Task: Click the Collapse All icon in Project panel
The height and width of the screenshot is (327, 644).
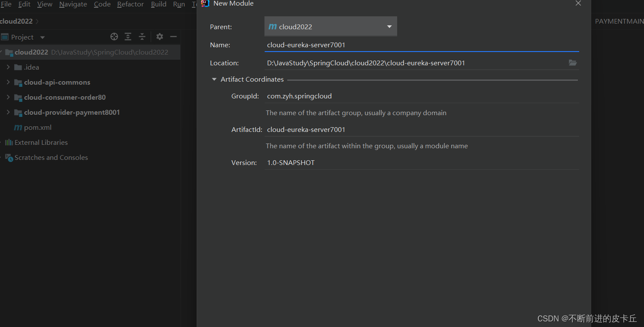Action: [x=142, y=37]
